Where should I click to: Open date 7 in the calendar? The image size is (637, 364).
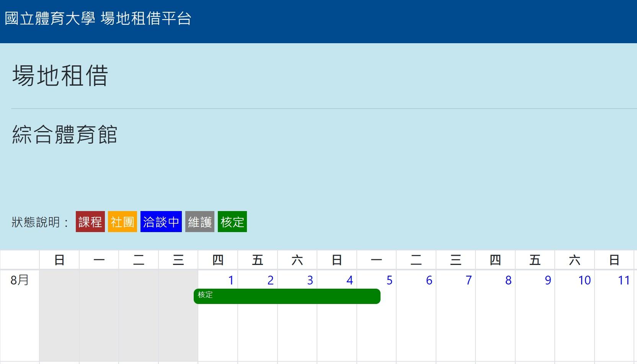[469, 280]
